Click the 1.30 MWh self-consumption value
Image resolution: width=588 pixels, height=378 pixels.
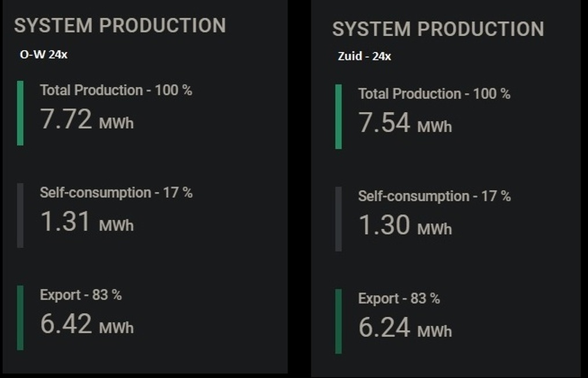click(x=405, y=225)
